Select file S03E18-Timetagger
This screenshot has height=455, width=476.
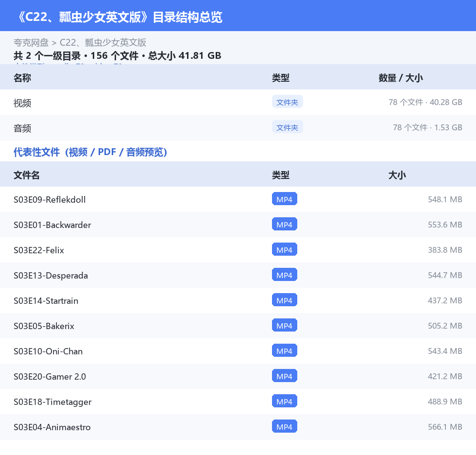click(52, 402)
